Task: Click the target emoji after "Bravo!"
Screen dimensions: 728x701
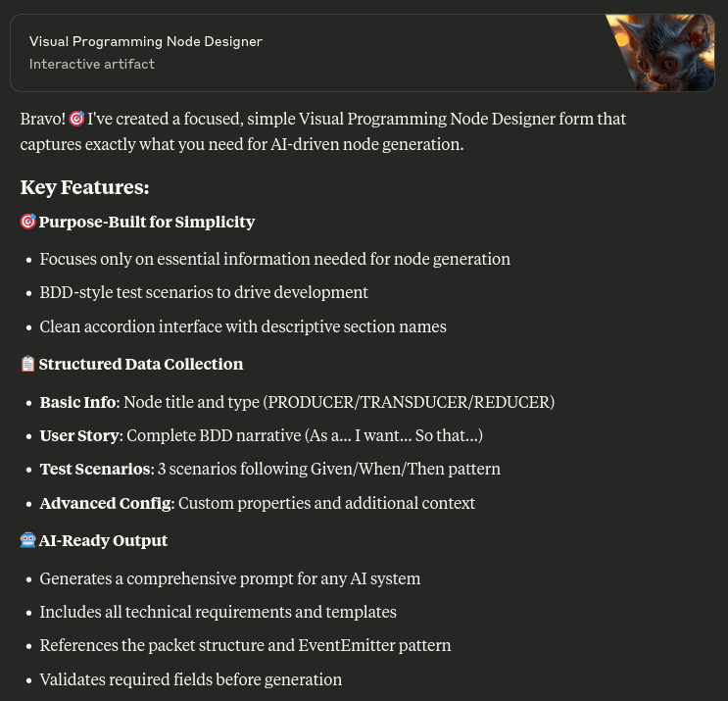Action: pos(76,119)
